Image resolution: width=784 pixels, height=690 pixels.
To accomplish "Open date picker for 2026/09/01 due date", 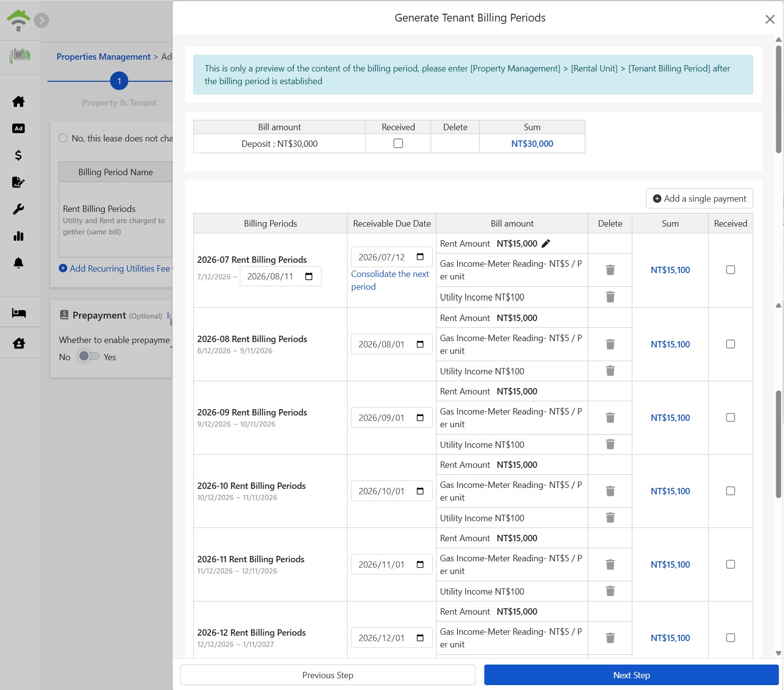I will coord(420,417).
